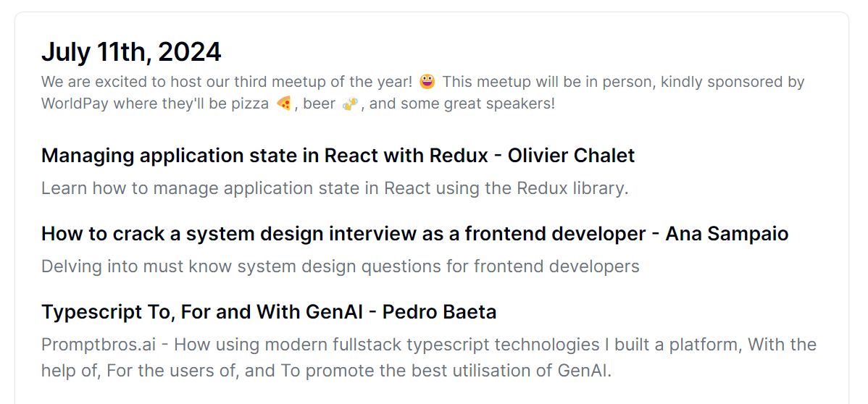Click the word Promptbros.ai

click(99, 344)
